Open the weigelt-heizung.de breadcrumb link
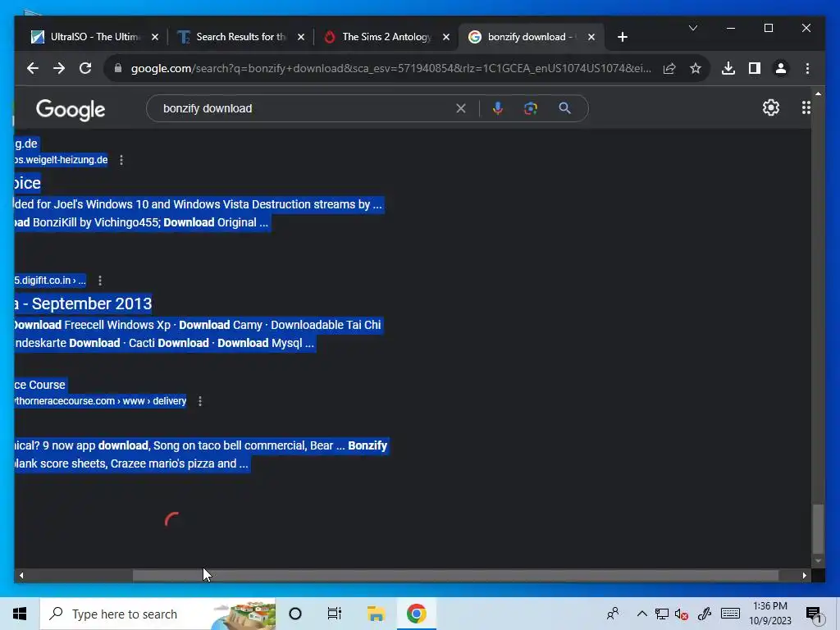 click(61, 160)
